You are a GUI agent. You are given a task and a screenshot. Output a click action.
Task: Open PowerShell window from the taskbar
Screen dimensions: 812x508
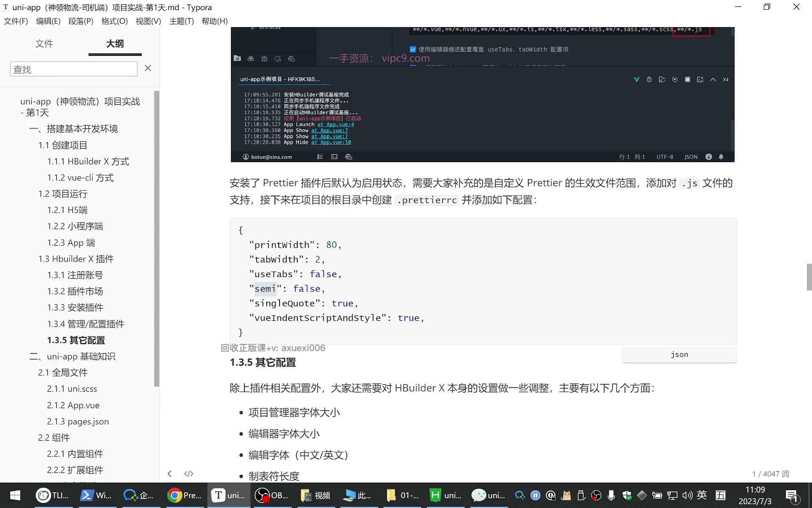tap(96, 495)
